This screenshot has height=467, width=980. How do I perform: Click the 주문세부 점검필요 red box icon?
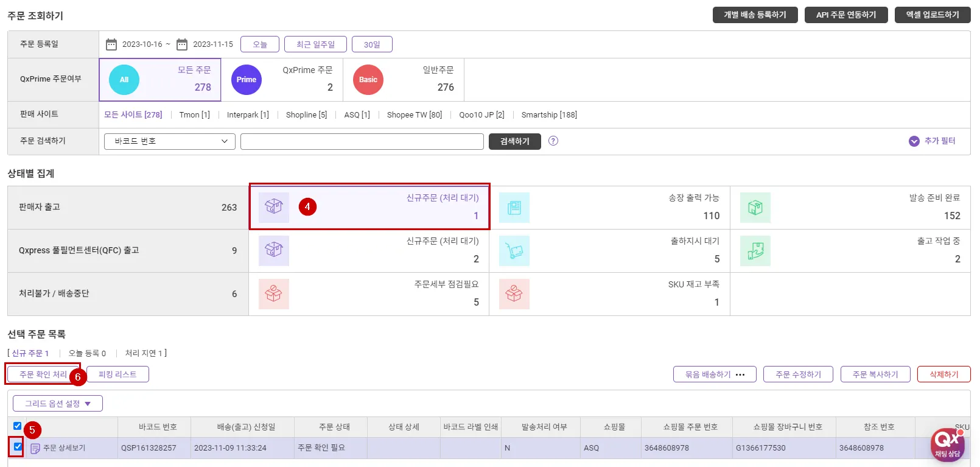click(274, 294)
